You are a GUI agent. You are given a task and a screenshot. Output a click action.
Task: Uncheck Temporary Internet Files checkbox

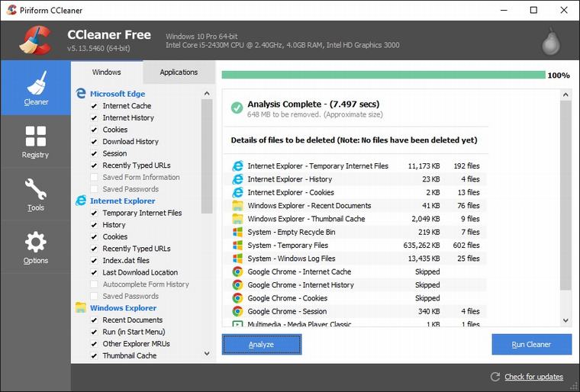tap(95, 213)
